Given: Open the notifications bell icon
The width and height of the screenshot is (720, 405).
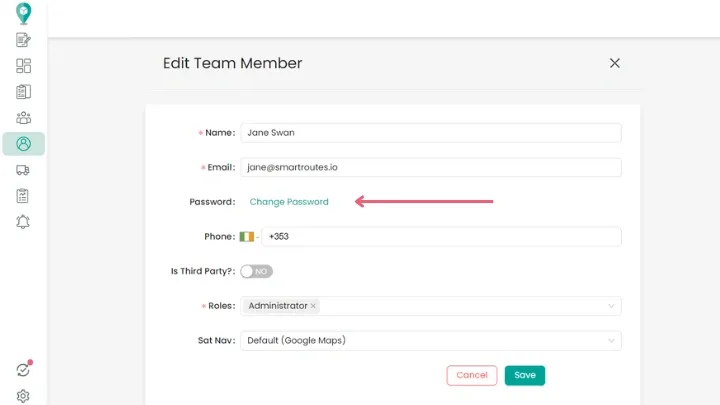Looking at the screenshot, I should pos(23,222).
